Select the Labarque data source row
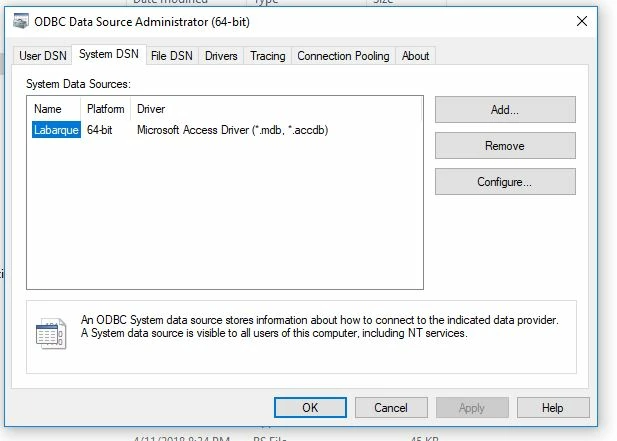This screenshot has height=441, width=617. tap(225, 130)
